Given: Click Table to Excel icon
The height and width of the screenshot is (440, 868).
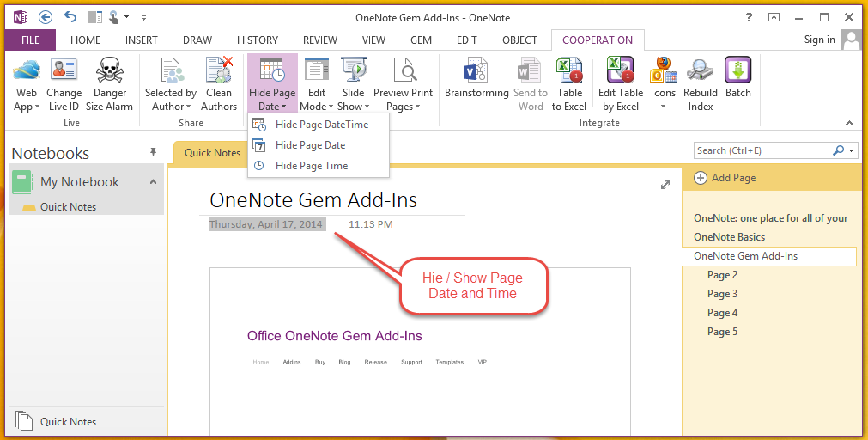Looking at the screenshot, I should (x=569, y=70).
